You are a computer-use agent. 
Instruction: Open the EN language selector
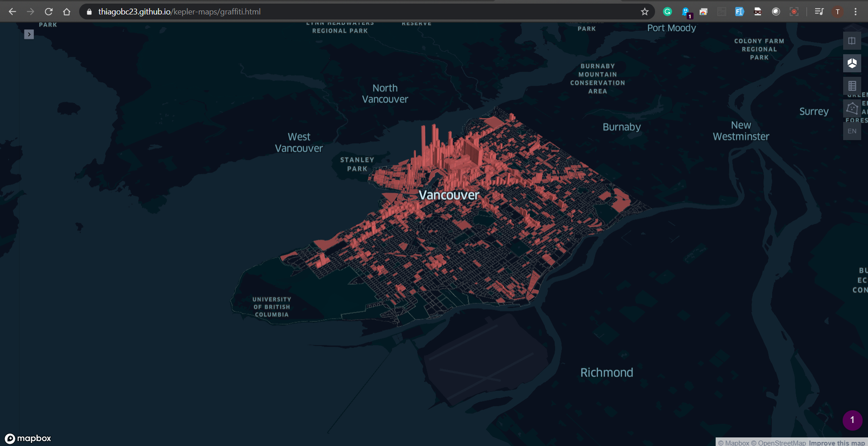point(852,131)
